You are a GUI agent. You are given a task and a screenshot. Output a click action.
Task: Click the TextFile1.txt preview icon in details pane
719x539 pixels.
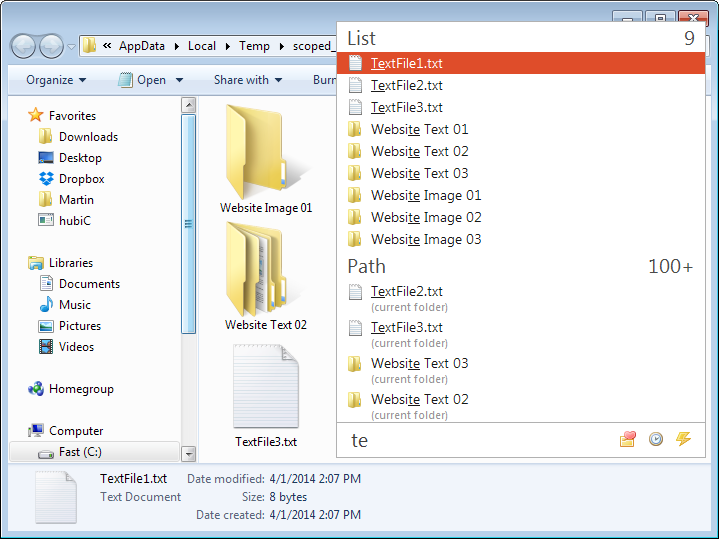point(55,497)
